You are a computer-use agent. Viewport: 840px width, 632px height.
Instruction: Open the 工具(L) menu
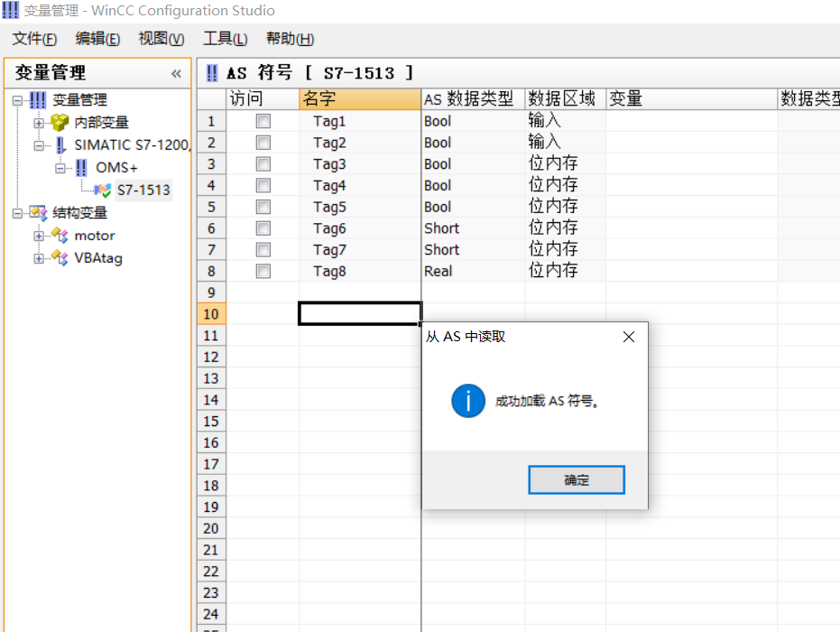click(225, 39)
